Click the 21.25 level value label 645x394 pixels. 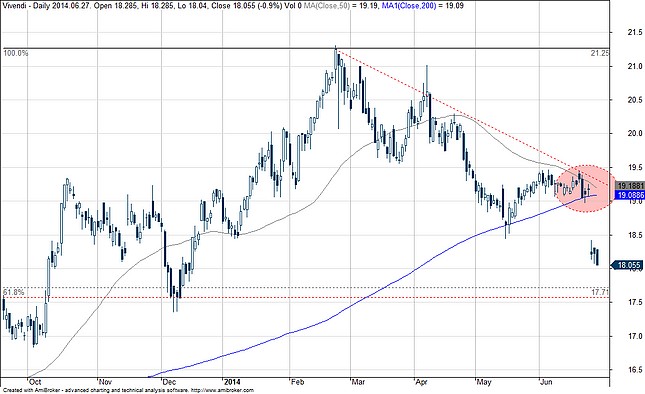pos(600,53)
